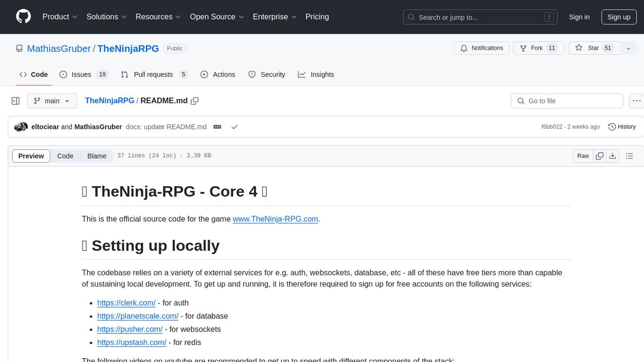The image size is (644, 362).
Task: Switch to the Code tab
Action: [34, 74]
